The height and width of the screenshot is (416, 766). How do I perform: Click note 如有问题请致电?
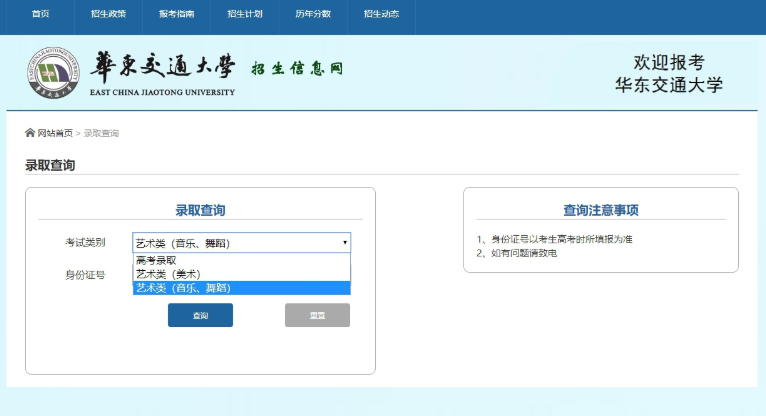[x=517, y=253]
